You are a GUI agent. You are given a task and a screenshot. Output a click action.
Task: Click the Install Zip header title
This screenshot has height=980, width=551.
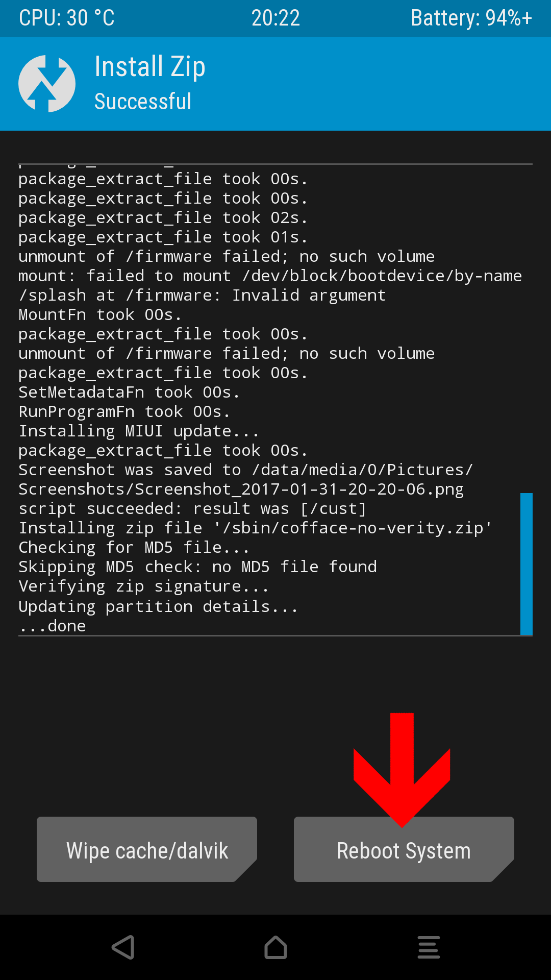pos(150,67)
